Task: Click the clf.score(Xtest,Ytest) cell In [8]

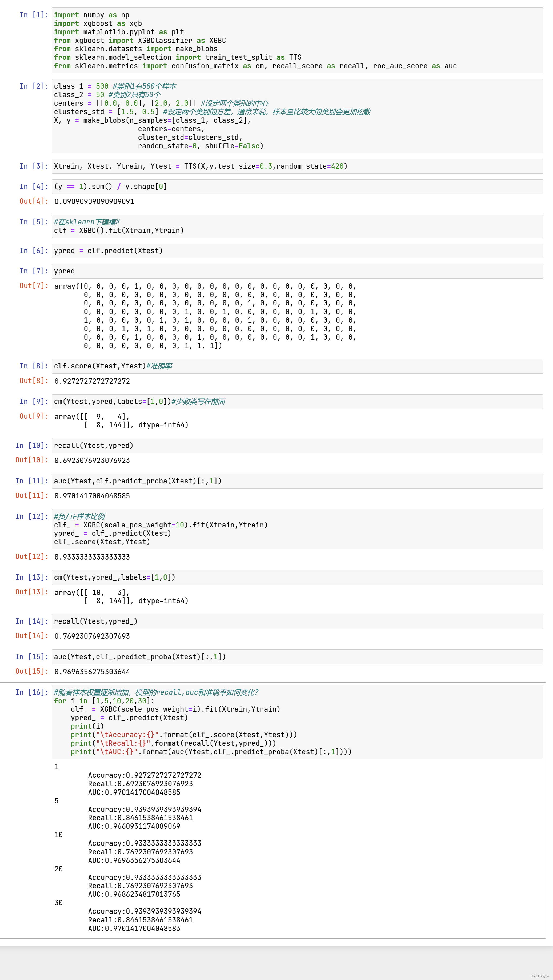Action: click(297, 366)
